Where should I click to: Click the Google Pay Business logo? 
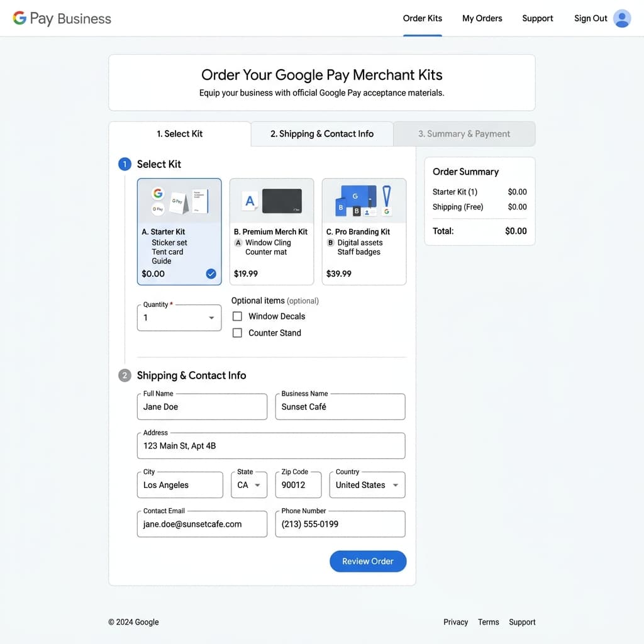(x=62, y=18)
